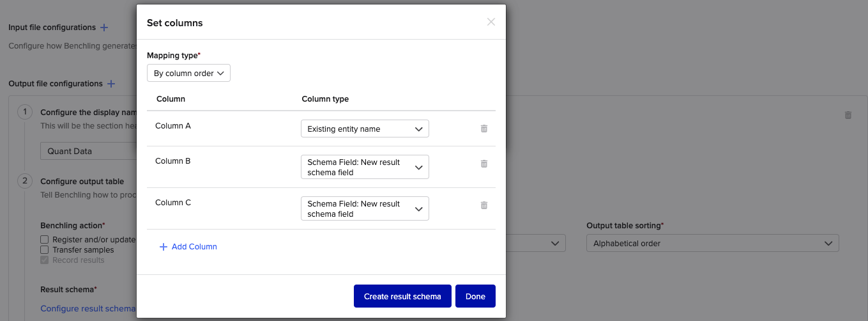Toggle the Register and/or update checkbox

pyautogui.click(x=45, y=240)
